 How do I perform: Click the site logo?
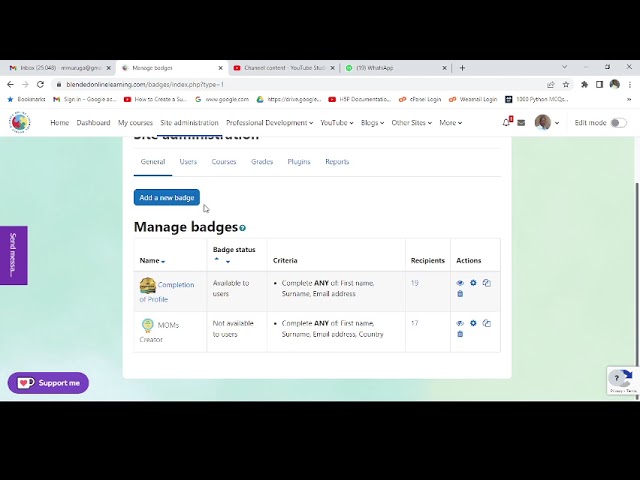click(20, 122)
